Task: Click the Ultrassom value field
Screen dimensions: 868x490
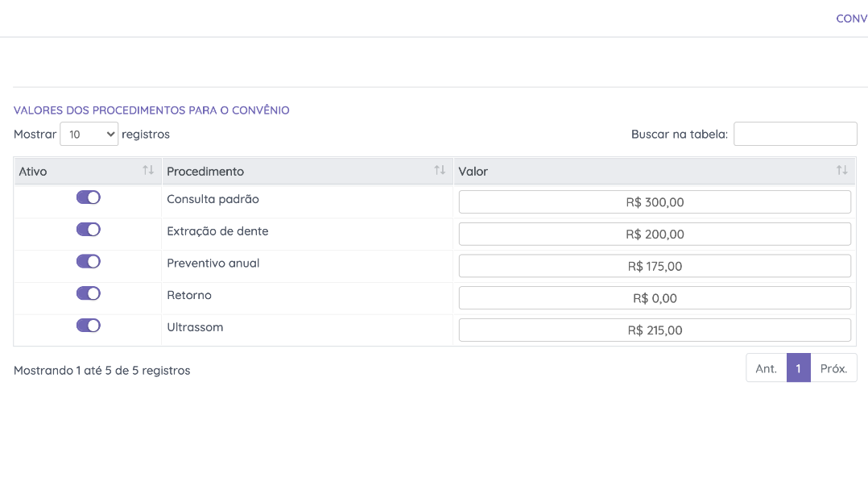Action: tap(655, 330)
